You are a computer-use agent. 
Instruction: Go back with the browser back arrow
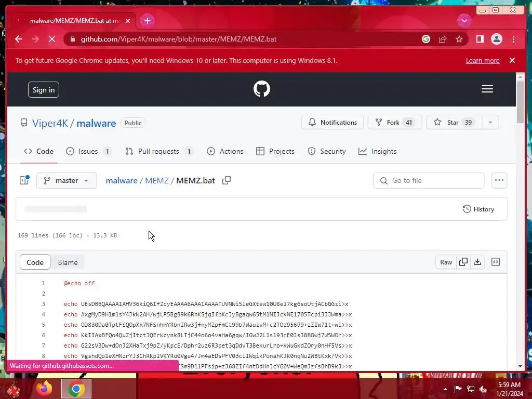click(x=19, y=39)
